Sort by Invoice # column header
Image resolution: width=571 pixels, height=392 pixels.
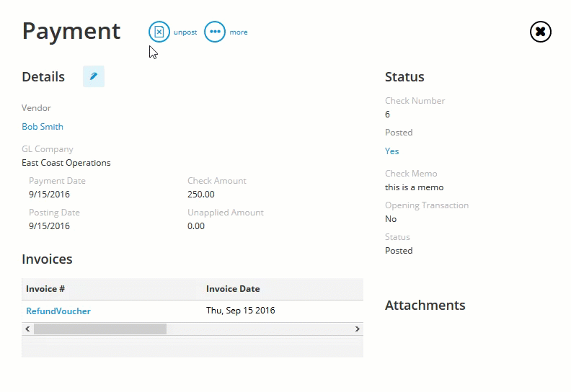[x=45, y=289]
